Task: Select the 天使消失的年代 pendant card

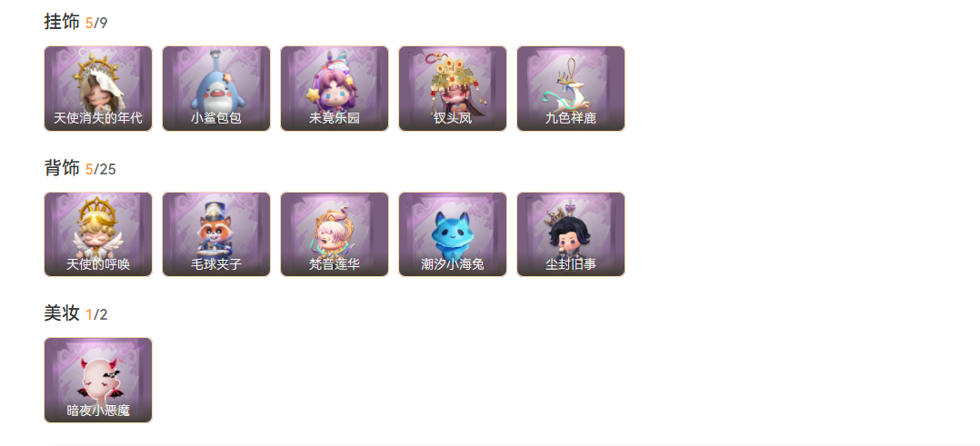Action: click(x=98, y=89)
